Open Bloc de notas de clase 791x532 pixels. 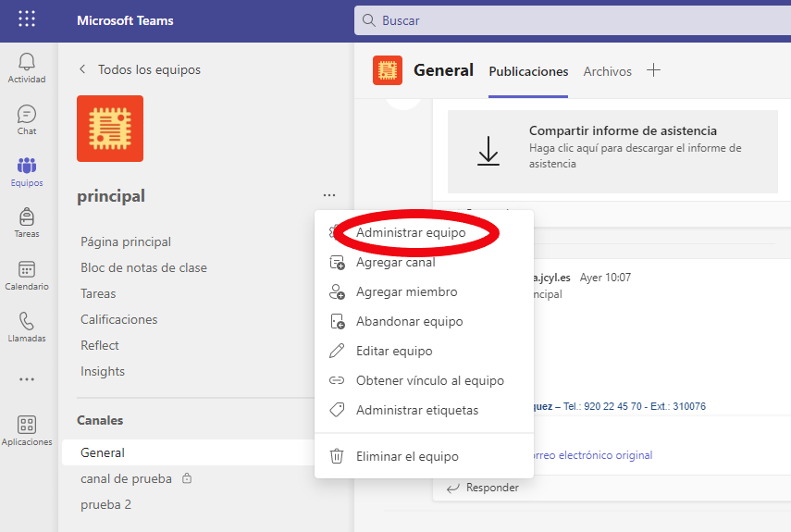click(143, 267)
